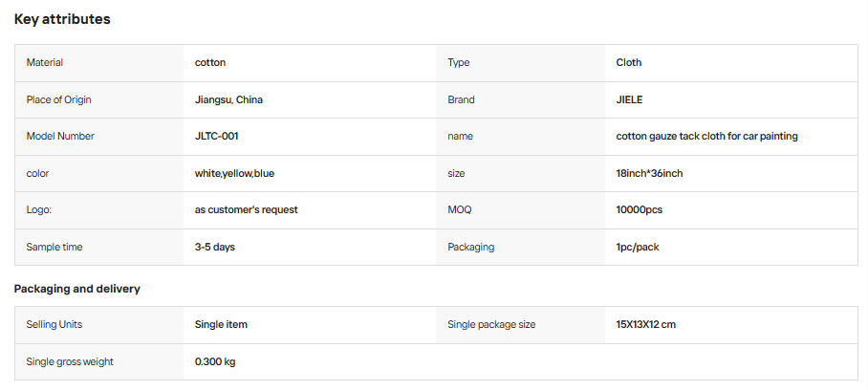The width and height of the screenshot is (868, 391).
Task: Select the 0.300 kg gross weight value
Action: point(215,361)
